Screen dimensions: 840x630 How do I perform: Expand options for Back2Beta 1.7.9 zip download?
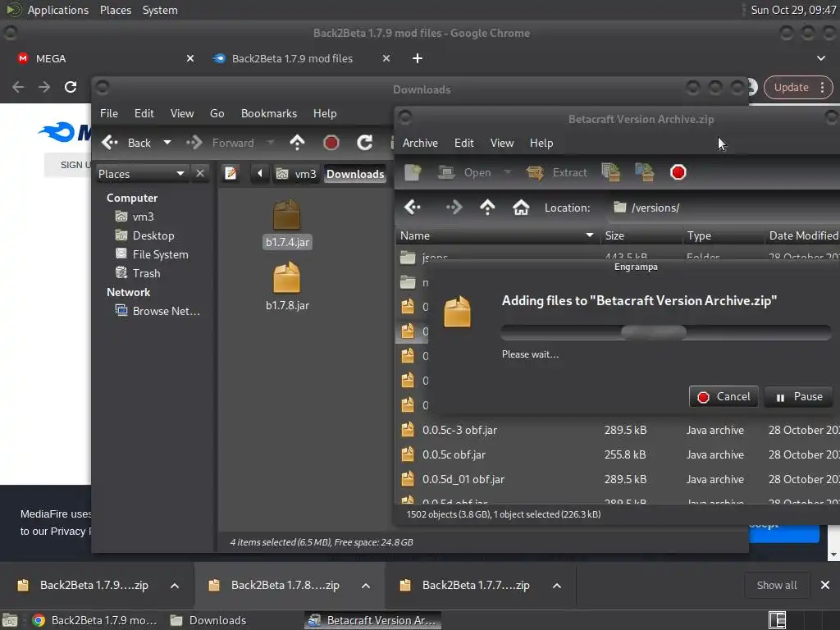click(175, 586)
